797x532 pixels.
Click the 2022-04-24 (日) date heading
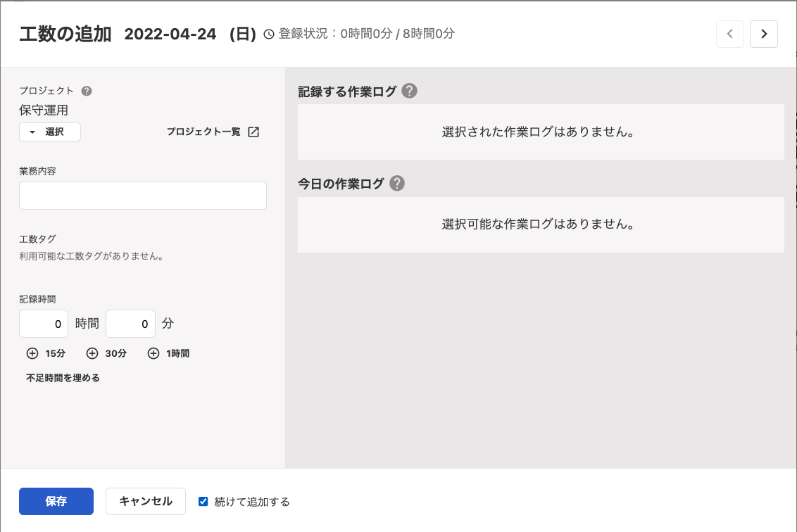tap(190, 34)
